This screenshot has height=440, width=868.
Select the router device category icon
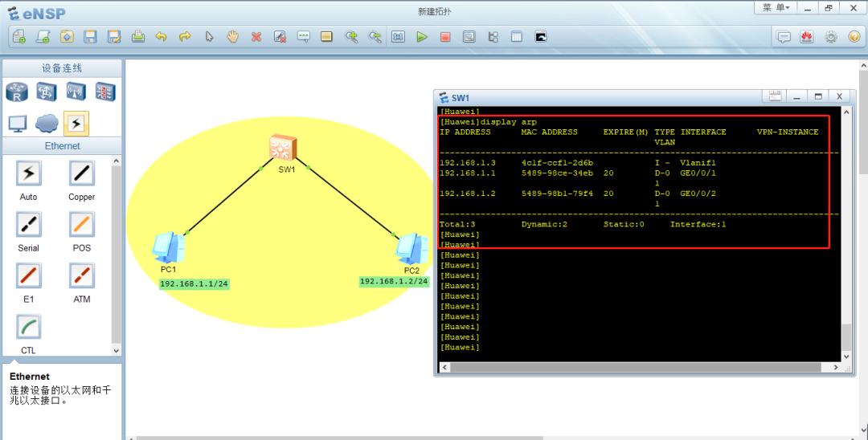click(17, 92)
